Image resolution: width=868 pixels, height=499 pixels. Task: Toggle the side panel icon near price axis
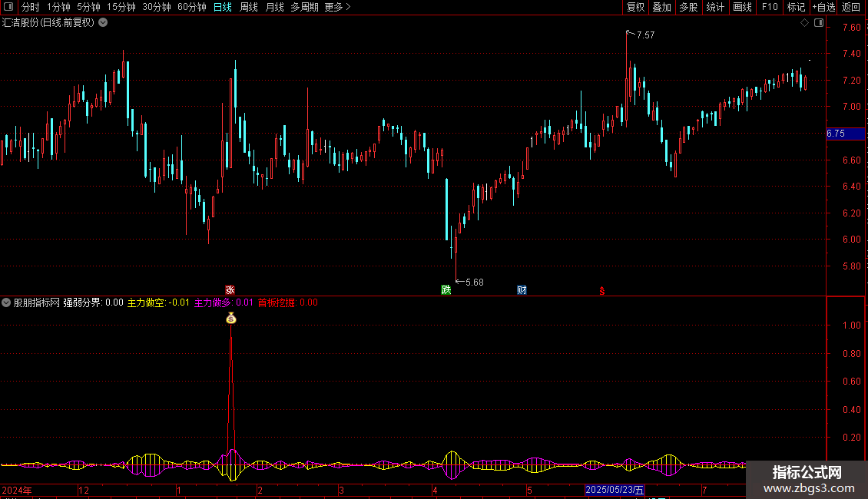(819, 23)
